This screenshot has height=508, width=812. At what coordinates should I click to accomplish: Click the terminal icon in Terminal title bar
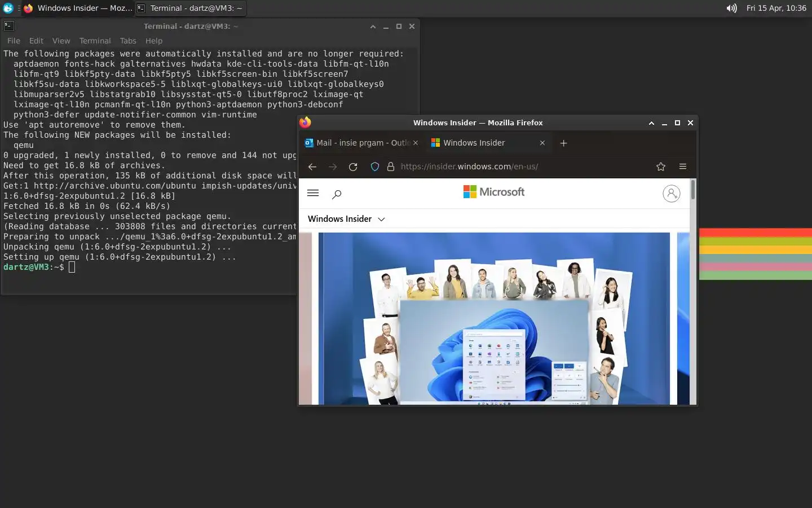tap(8, 26)
